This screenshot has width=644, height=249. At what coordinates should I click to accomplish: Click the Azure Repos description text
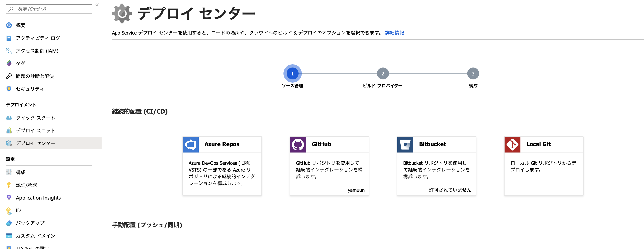pos(222,173)
